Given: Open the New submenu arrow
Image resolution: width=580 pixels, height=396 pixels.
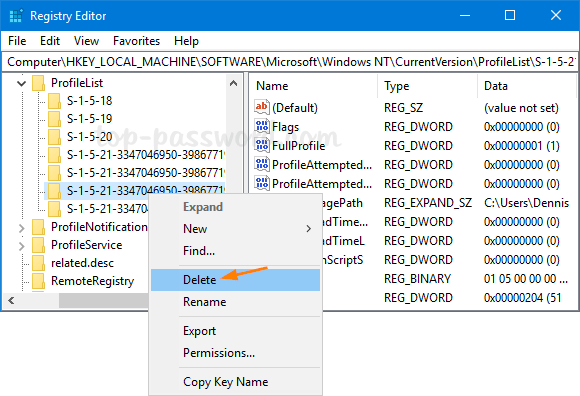Looking at the screenshot, I should pos(308,229).
